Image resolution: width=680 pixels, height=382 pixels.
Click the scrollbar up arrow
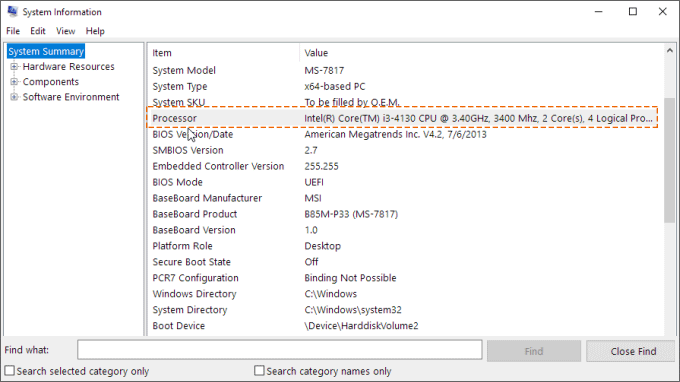670,51
